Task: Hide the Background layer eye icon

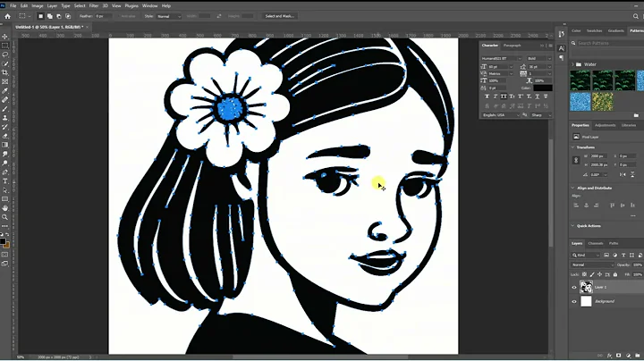Action: point(574,301)
